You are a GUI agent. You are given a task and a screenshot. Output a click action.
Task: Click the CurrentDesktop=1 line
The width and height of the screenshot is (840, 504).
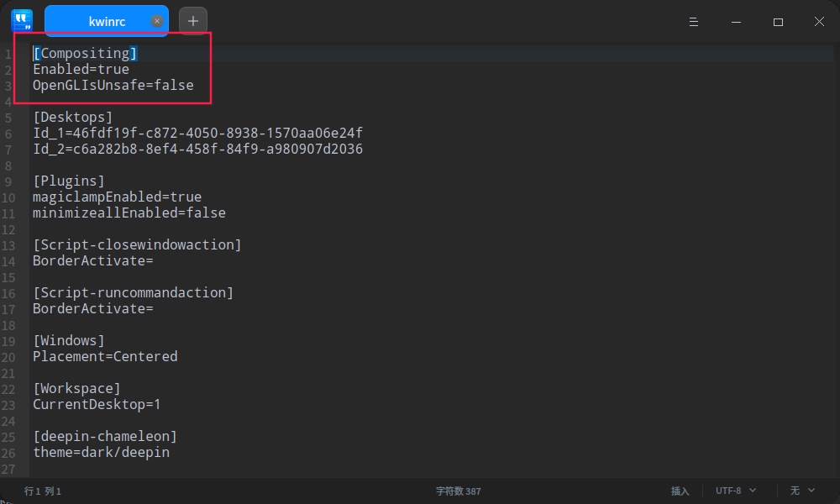click(96, 404)
